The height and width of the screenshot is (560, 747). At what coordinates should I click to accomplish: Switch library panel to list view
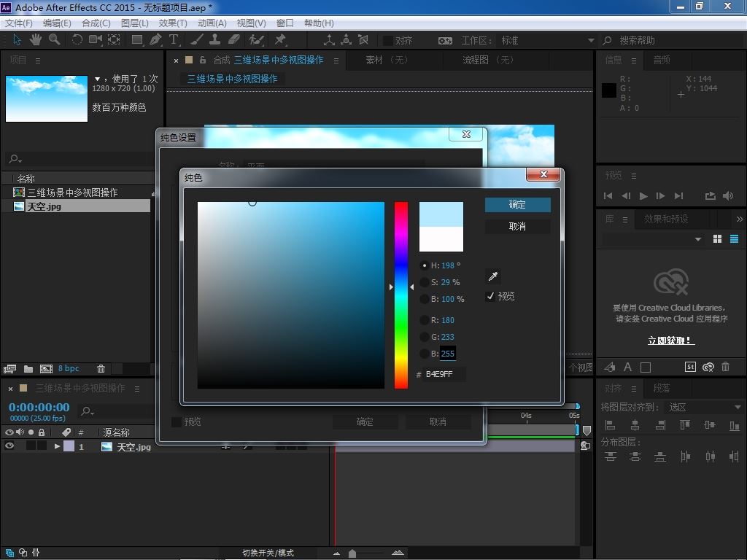[x=734, y=239]
